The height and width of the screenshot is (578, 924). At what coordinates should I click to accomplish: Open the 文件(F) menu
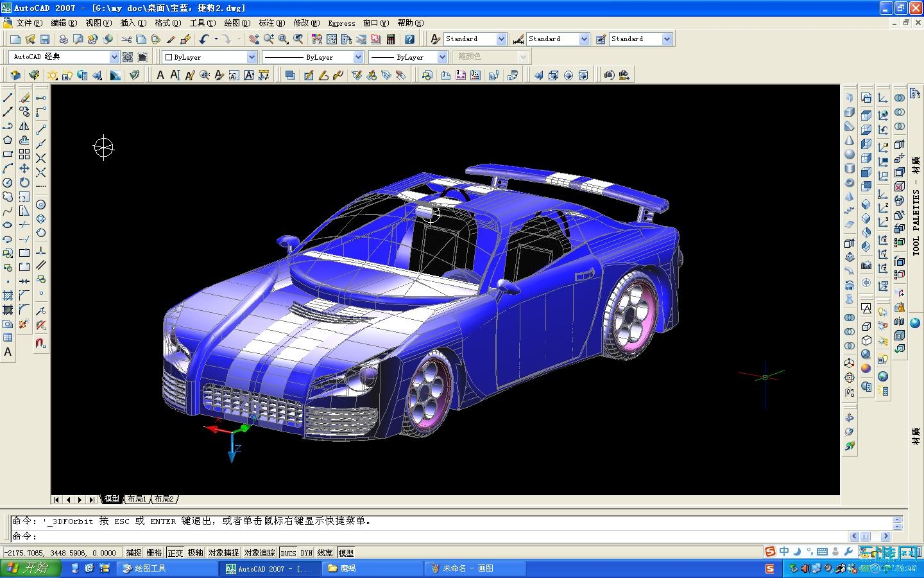coord(28,23)
